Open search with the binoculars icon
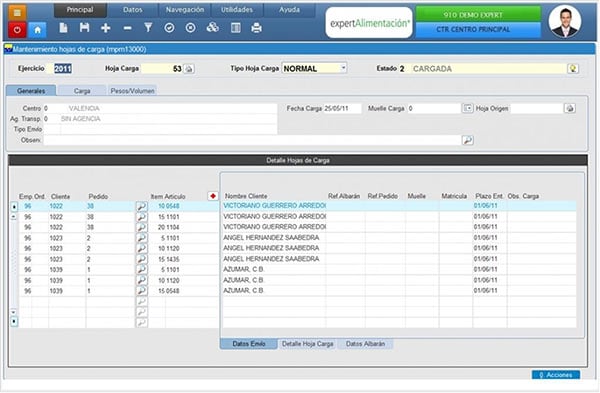600x393 pixels. point(212,28)
